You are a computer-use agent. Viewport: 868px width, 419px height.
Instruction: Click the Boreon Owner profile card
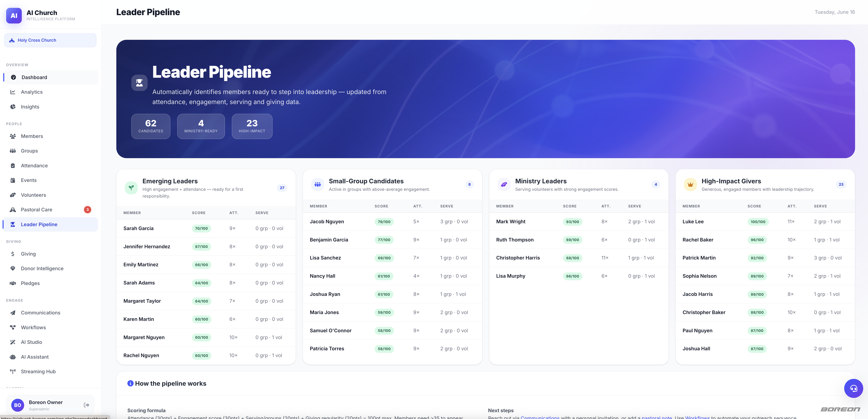click(50, 405)
